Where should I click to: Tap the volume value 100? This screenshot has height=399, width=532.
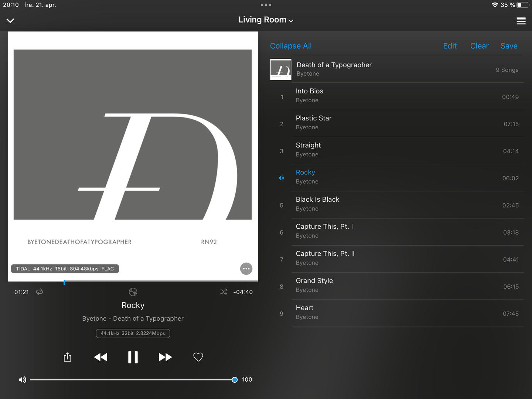[x=247, y=380]
